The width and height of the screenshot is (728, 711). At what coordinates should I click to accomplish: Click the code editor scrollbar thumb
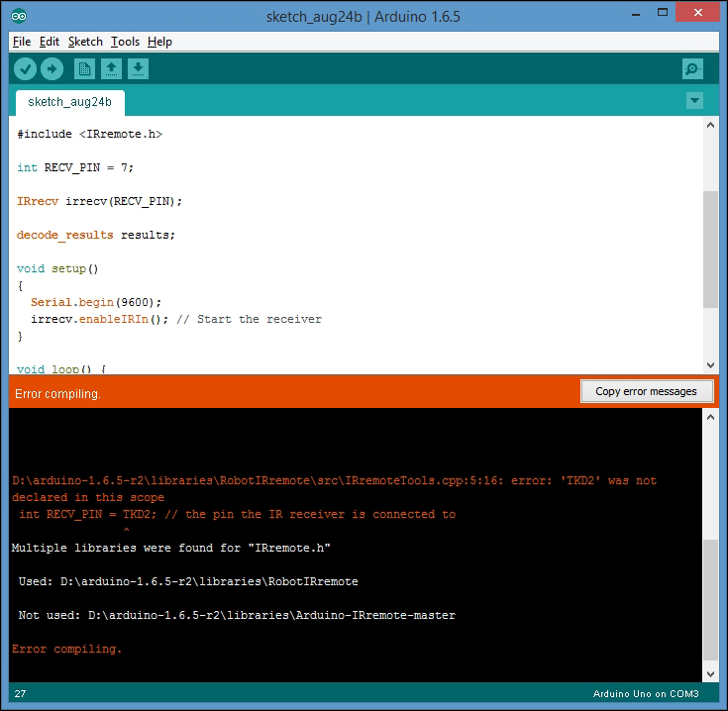[710, 250]
